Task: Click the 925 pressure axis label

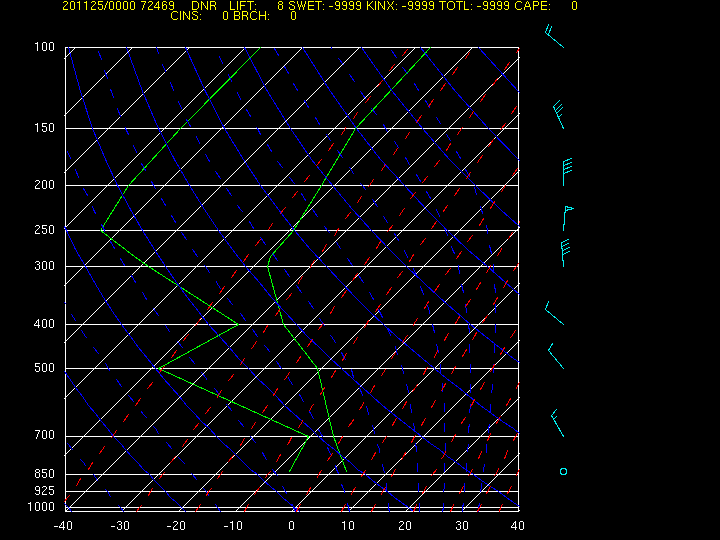Action: click(45, 491)
